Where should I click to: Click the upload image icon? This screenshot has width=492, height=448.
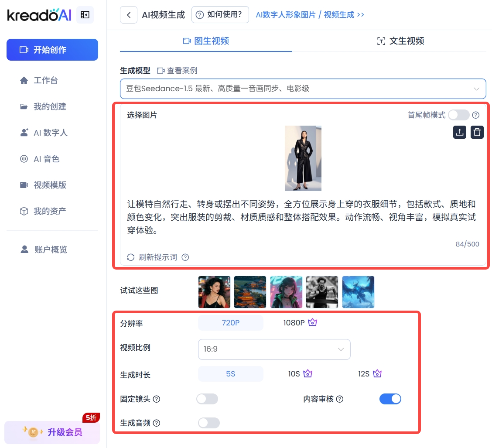pos(459,132)
